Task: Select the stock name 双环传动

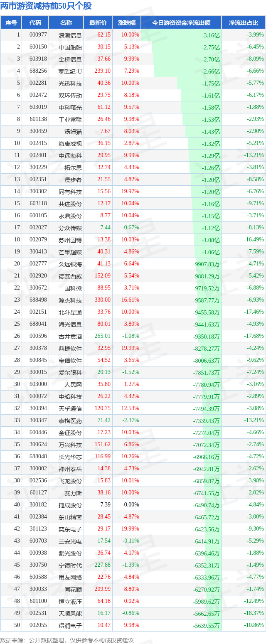Action: [x=70, y=96]
